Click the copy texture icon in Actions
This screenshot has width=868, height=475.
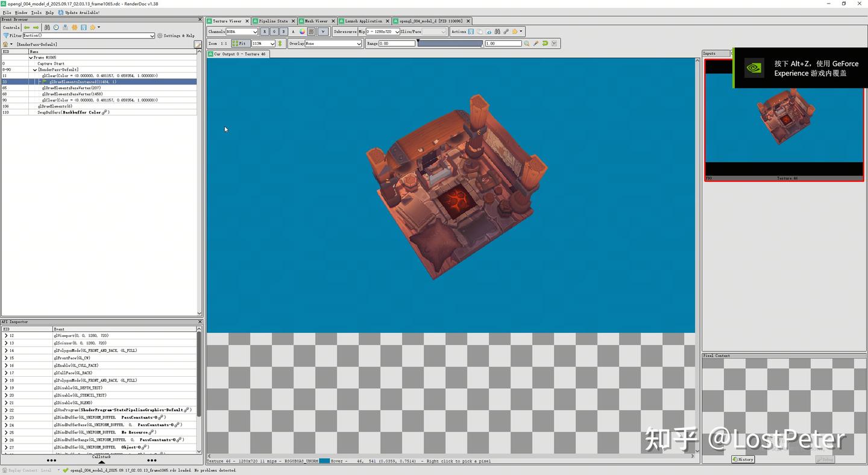pos(480,31)
